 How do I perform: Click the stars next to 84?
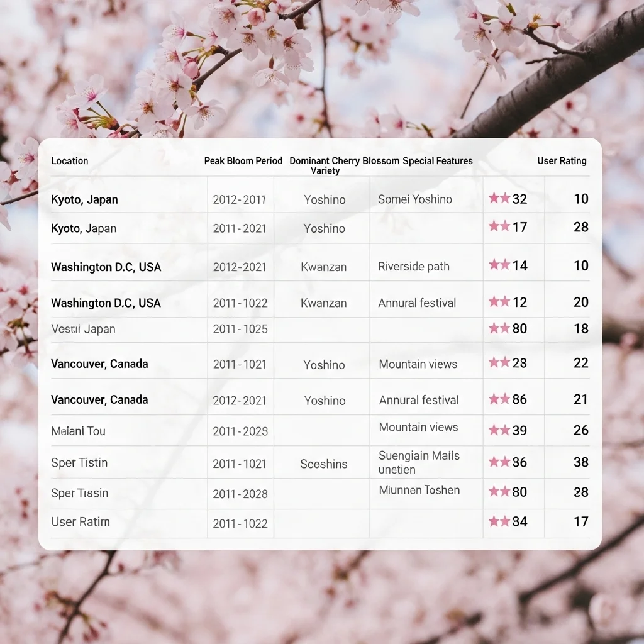coord(499,521)
